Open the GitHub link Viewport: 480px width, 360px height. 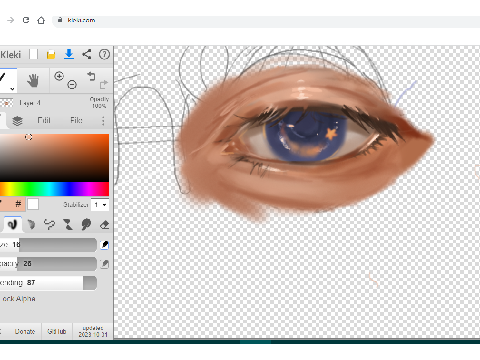point(57,331)
